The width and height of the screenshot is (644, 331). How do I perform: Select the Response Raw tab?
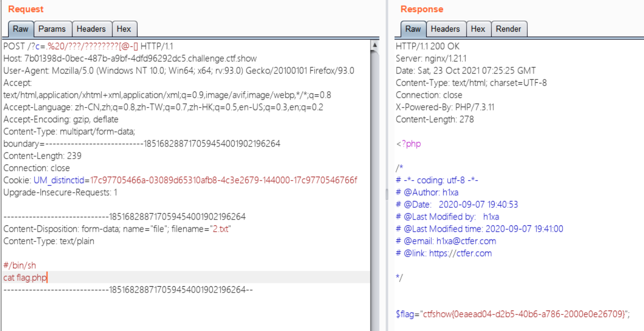tap(413, 29)
